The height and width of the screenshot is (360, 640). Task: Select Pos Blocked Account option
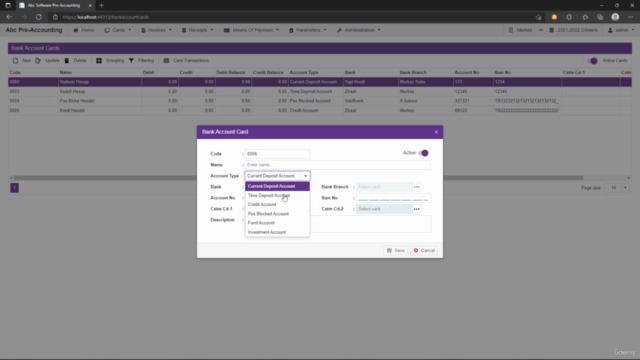277,214
